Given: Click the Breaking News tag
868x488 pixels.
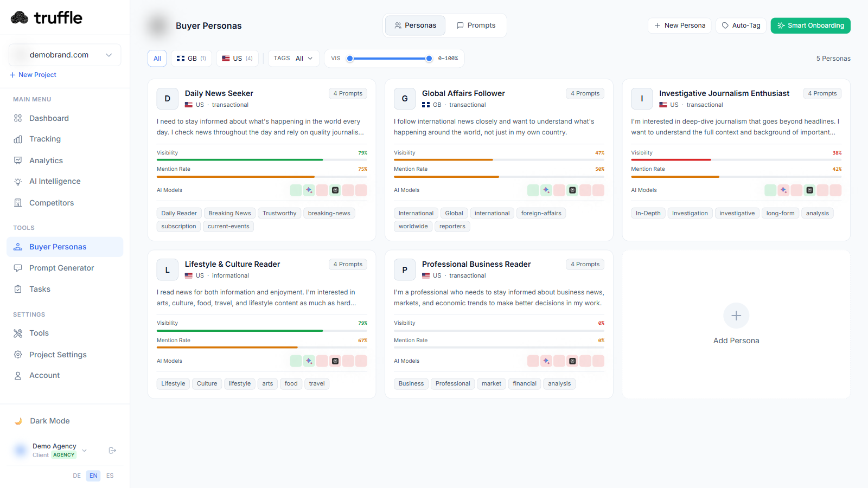Looking at the screenshot, I should (x=229, y=213).
